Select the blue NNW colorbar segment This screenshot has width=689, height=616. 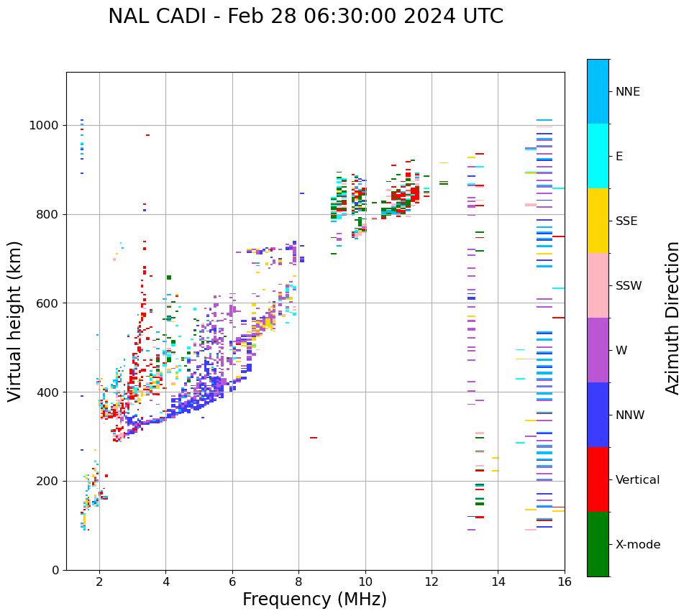point(598,415)
